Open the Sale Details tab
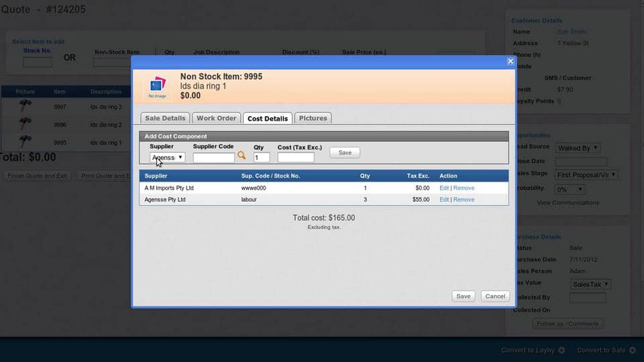This screenshot has width=644, height=362. pos(165,118)
